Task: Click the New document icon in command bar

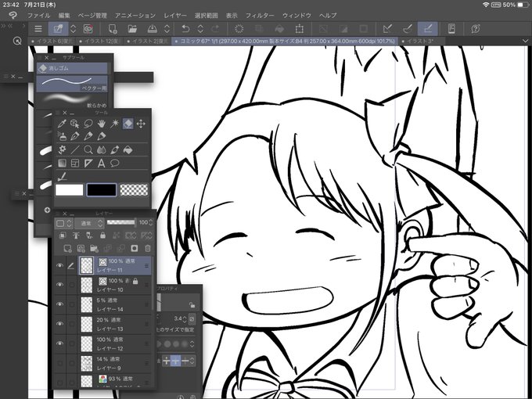Action: (x=113, y=29)
